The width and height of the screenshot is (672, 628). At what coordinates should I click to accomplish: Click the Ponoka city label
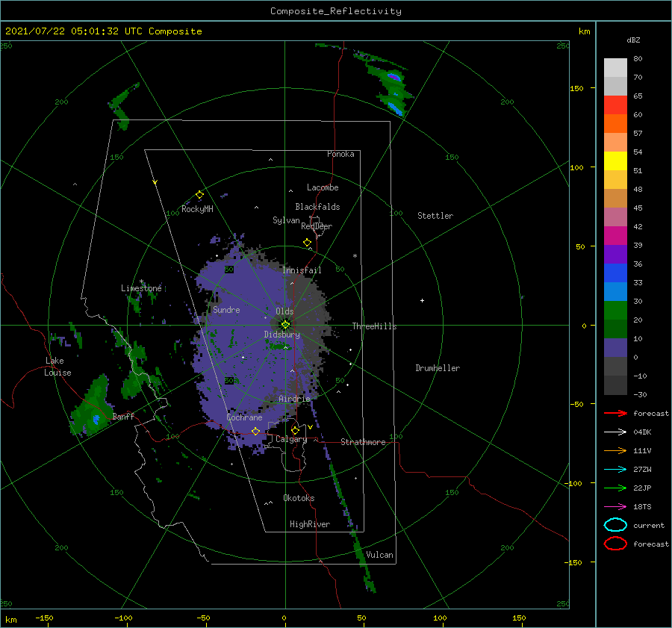pyautogui.click(x=340, y=154)
